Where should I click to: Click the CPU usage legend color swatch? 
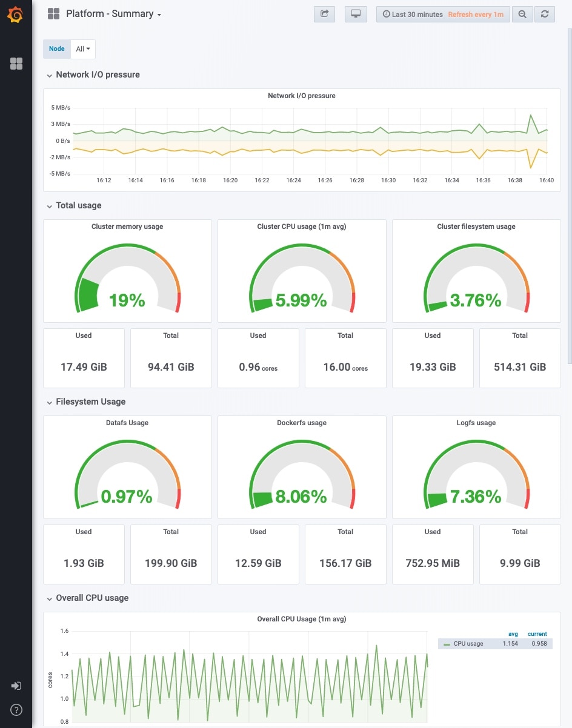(x=447, y=644)
